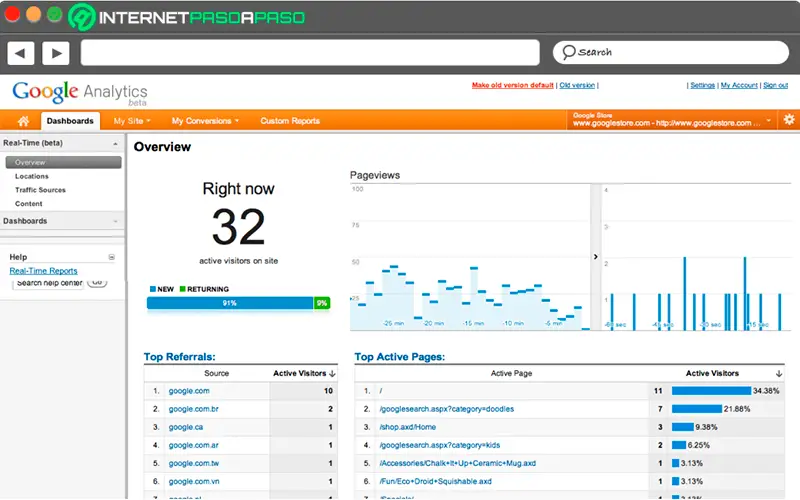Image resolution: width=800 pixels, height=500 pixels.
Task: Open /shop.axd/Home active page link
Action: pyautogui.click(x=407, y=427)
